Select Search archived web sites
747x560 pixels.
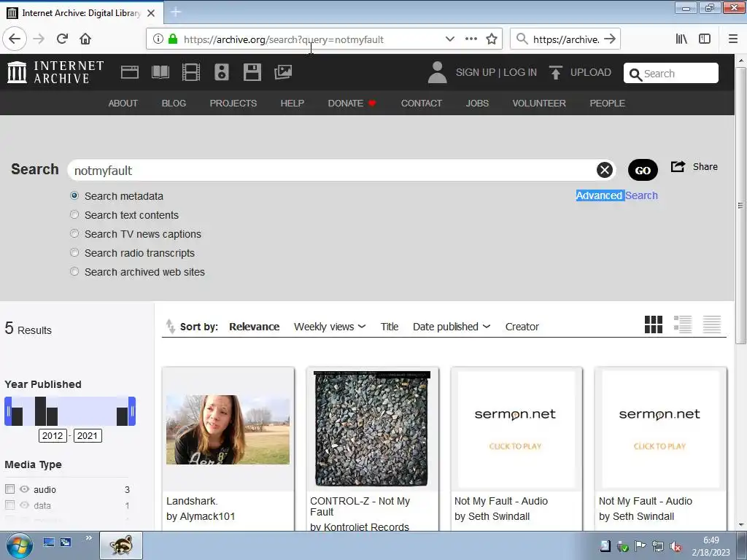(74, 272)
